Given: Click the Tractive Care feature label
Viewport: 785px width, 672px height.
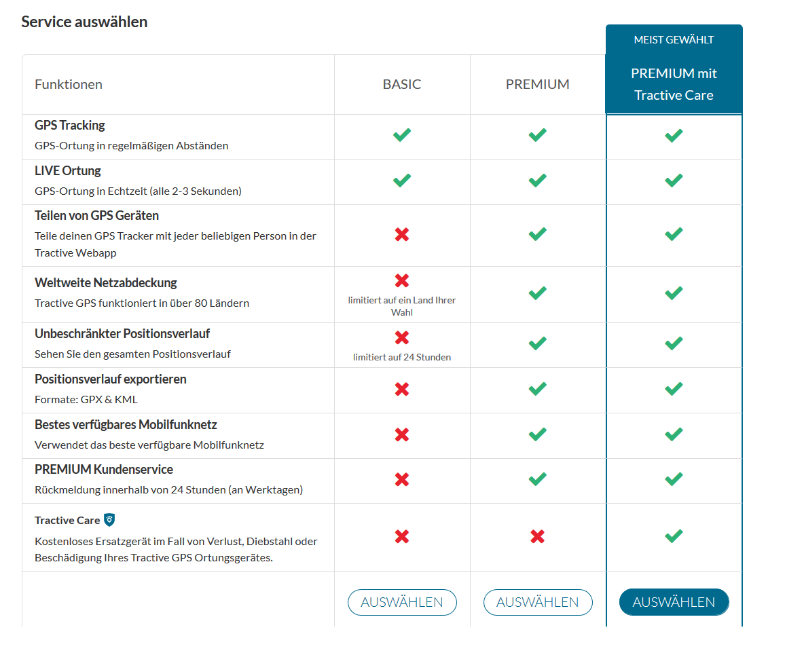Looking at the screenshot, I should 67,520.
